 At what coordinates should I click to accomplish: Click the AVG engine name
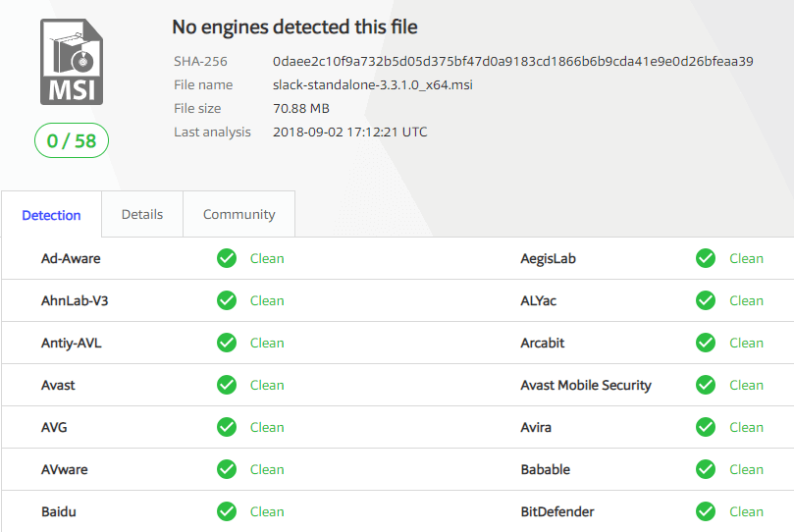coord(54,427)
